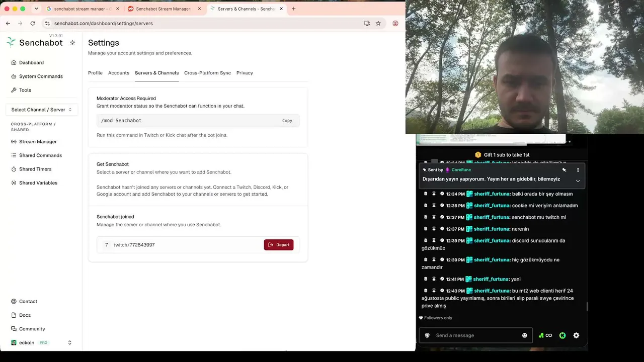644x362 pixels.
Task: Open pinned message options (three dots)
Action: click(x=578, y=170)
